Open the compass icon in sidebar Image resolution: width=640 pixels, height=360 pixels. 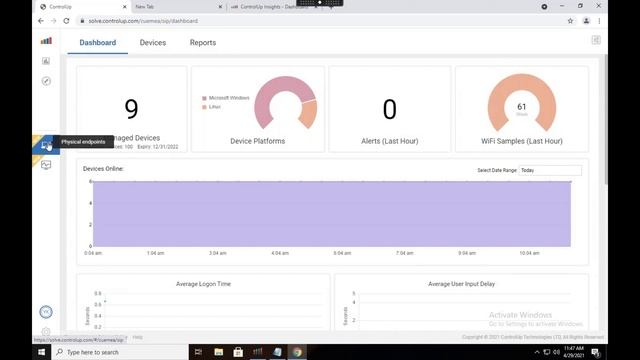tap(46, 81)
